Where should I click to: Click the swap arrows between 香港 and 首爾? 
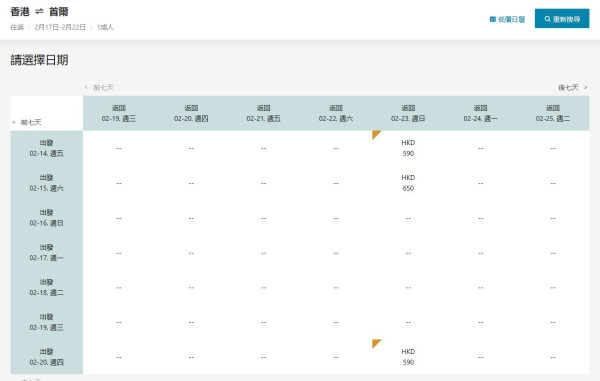(39, 12)
